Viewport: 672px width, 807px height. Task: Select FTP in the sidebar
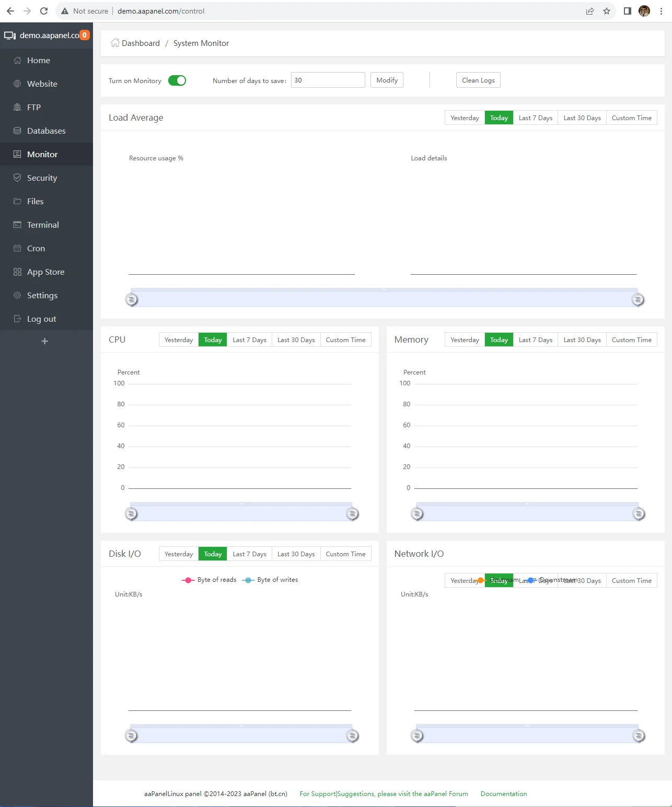tap(33, 107)
